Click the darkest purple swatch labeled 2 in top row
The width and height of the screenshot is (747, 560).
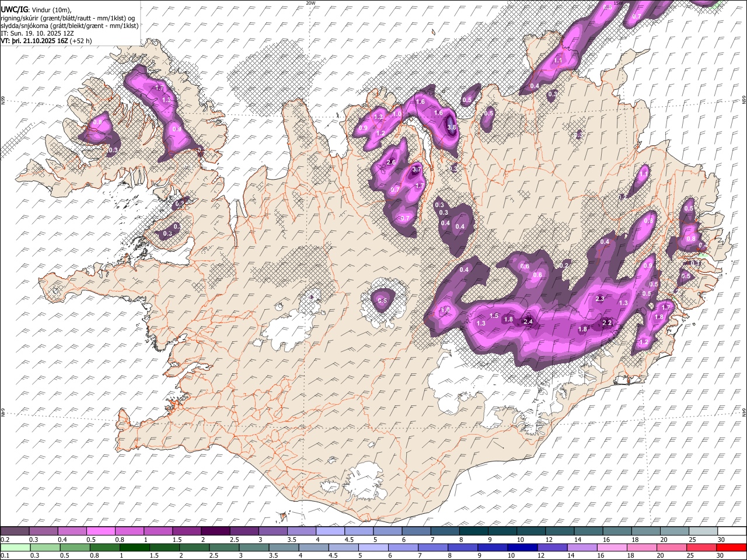click(x=215, y=531)
